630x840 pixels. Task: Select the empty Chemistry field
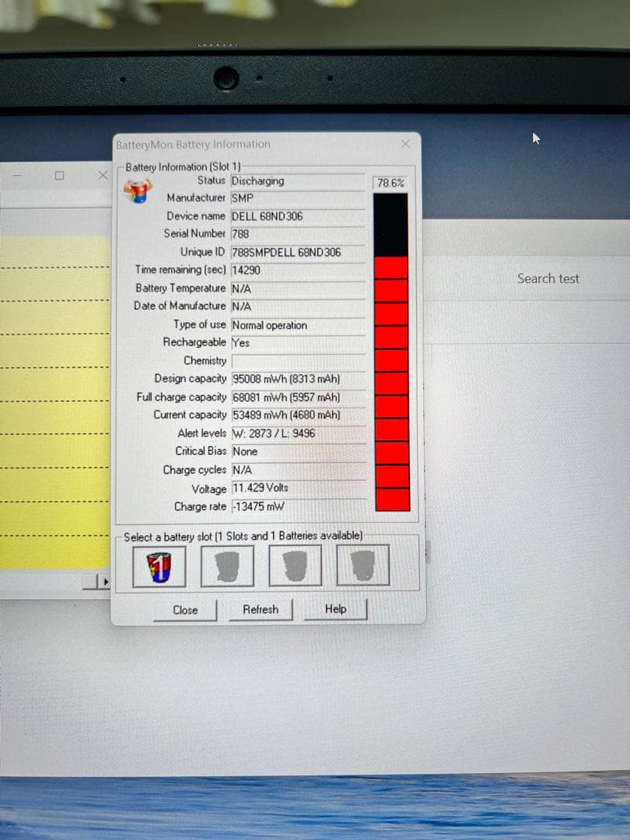click(299, 360)
